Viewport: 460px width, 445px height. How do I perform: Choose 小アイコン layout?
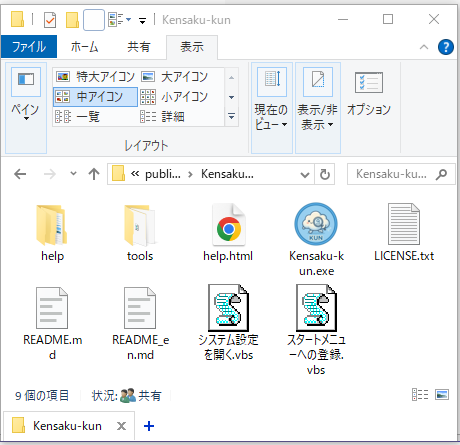tap(174, 97)
